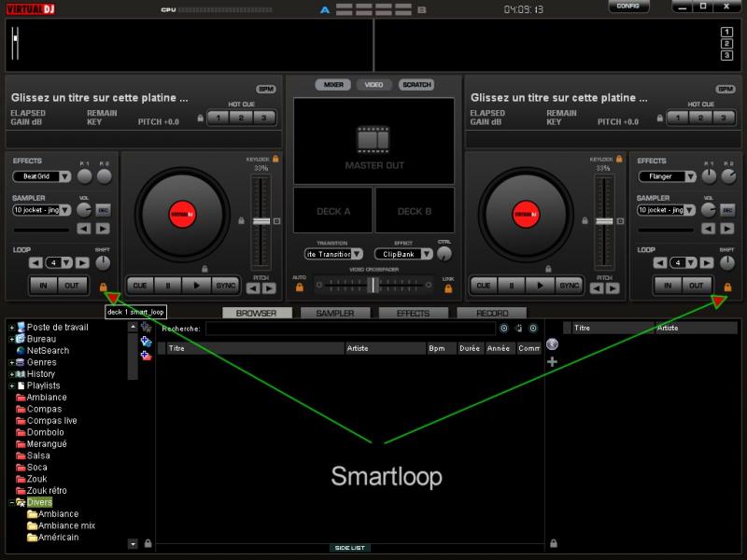Click left deck CUE button
Viewport: 747px width, 560px height.
pyautogui.click(x=140, y=286)
